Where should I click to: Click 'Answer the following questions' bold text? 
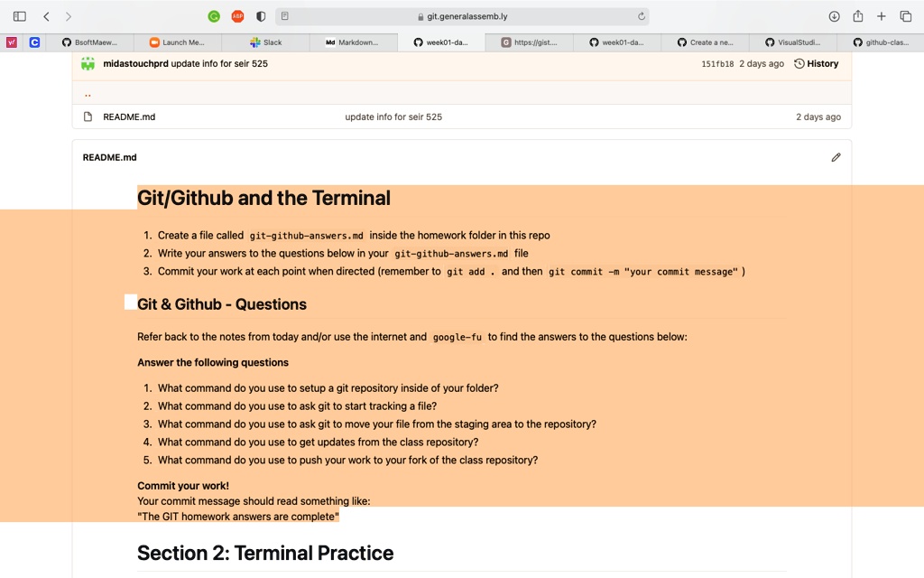coord(213,363)
